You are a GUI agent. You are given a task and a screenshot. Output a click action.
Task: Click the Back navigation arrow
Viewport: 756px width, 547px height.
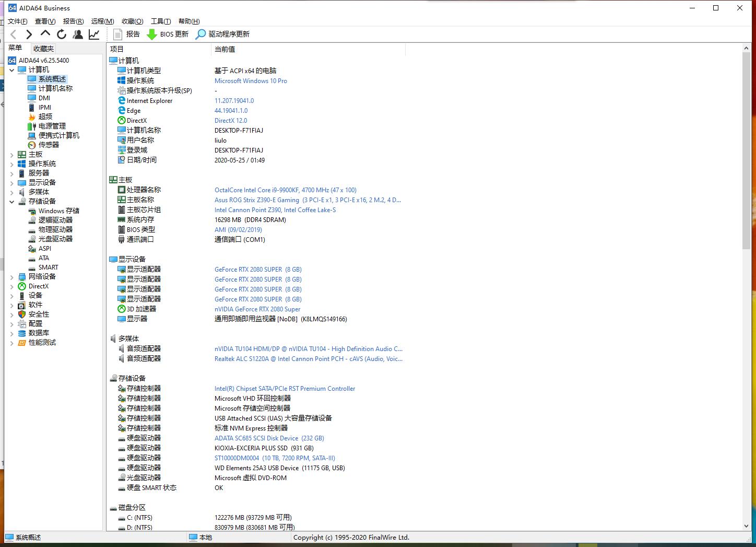(14, 34)
